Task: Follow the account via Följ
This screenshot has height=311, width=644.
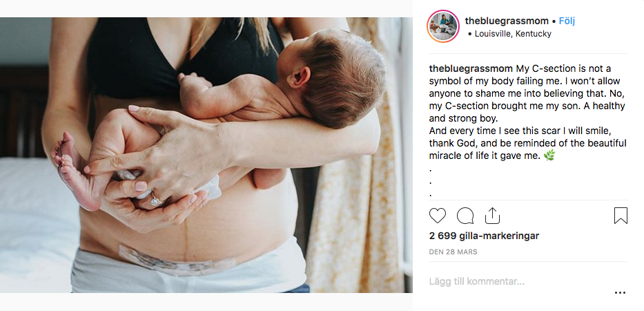Action: (567, 21)
